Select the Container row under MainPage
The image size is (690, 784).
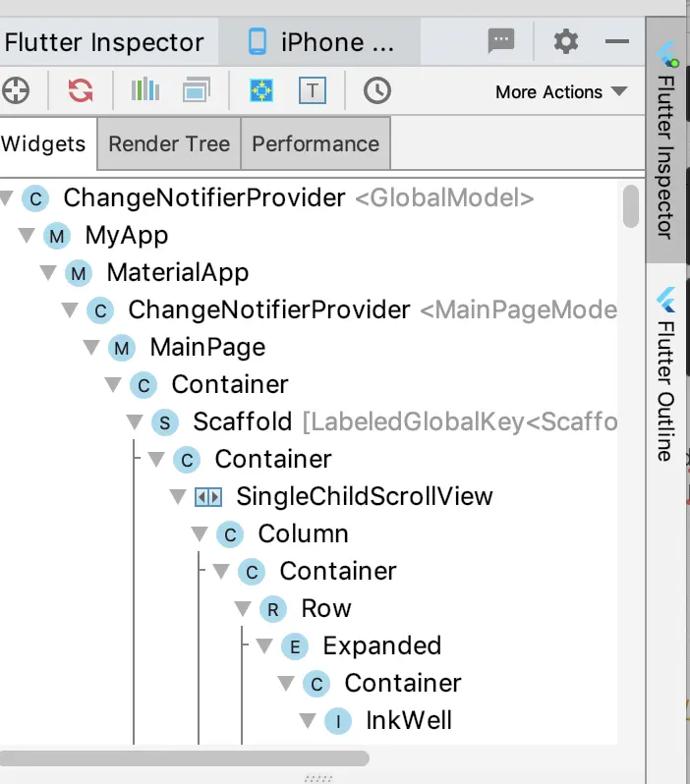(x=230, y=384)
